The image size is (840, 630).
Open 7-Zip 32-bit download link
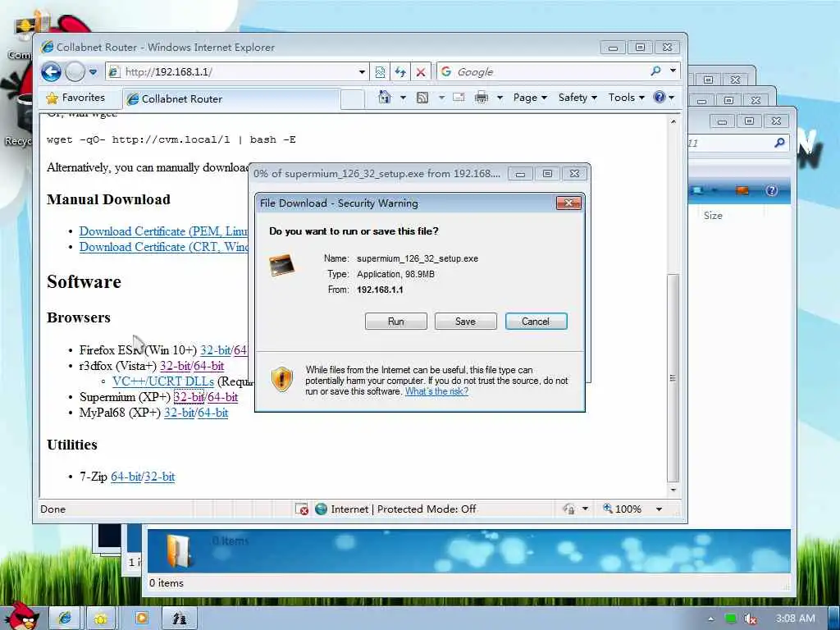160,477
